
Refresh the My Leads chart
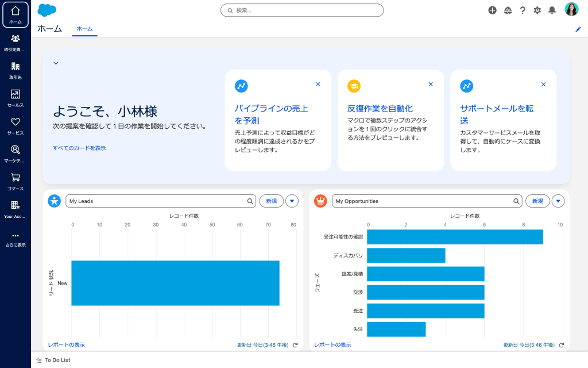[x=295, y=345]
